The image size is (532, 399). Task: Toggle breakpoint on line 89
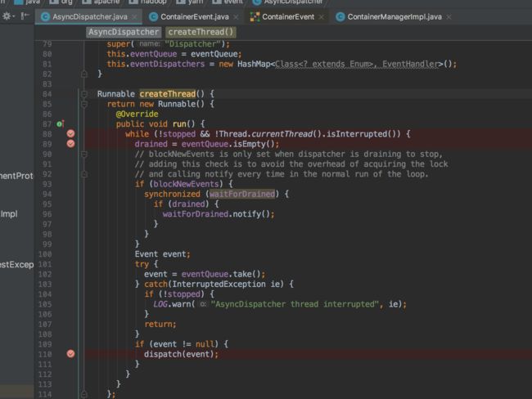(x=70, y=144)
